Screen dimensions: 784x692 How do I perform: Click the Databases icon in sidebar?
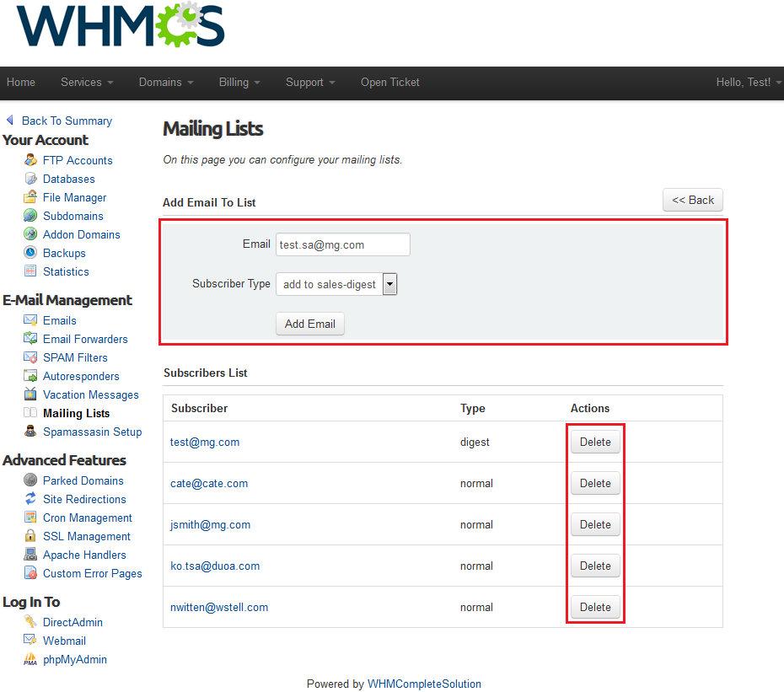(x=30, y=179)
